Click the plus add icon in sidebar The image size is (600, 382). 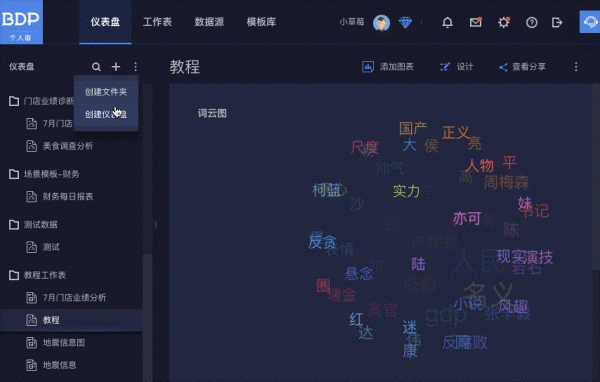click(116, 67)
